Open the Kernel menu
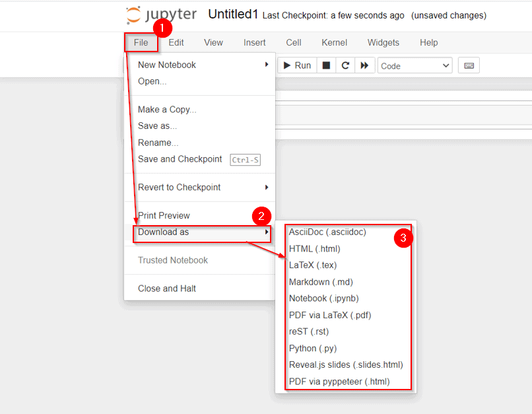The width and height of the screenshot is (532, 414). point(334,42)
